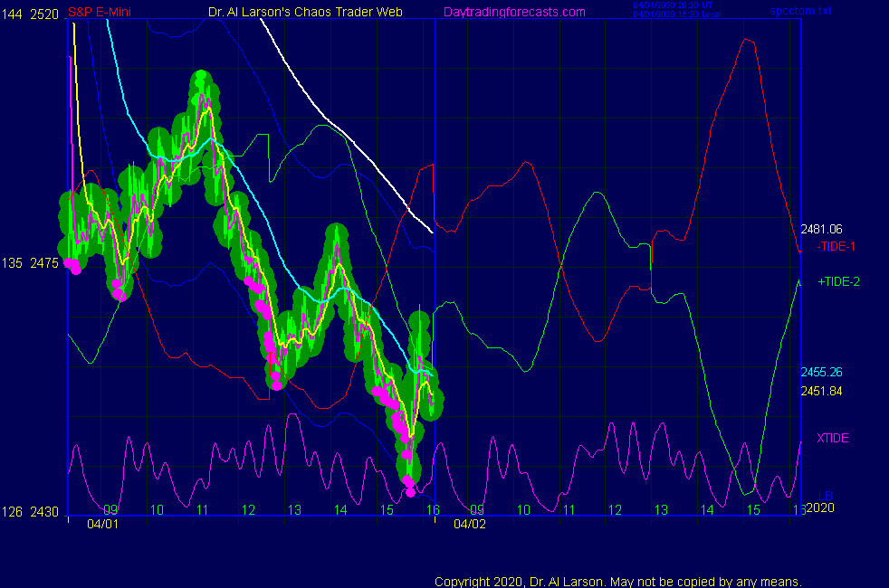
Task: Click the '2020' label at bottom right
Action: (820, 507)
